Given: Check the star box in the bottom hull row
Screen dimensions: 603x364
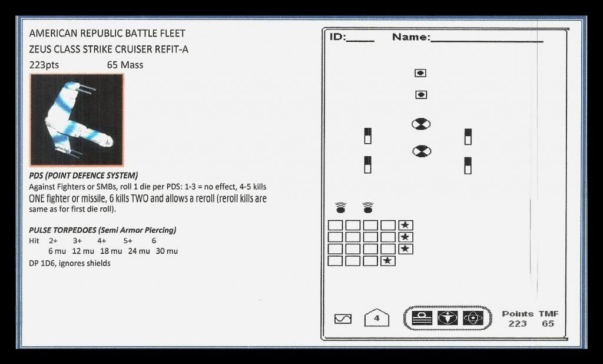Looking at the screenshot, I should [x=389, y=261].
